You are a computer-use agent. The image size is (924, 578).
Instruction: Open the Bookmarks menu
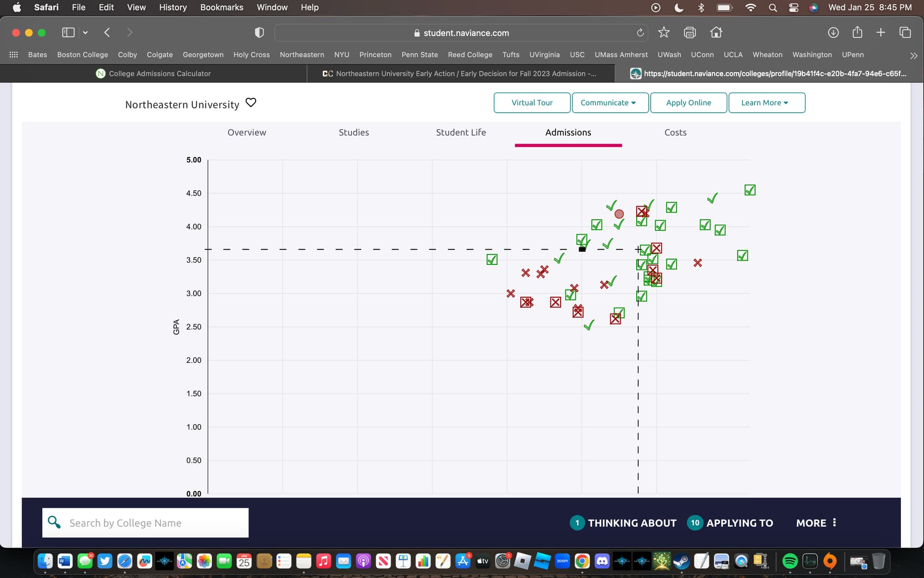click(x=222, y=7)
